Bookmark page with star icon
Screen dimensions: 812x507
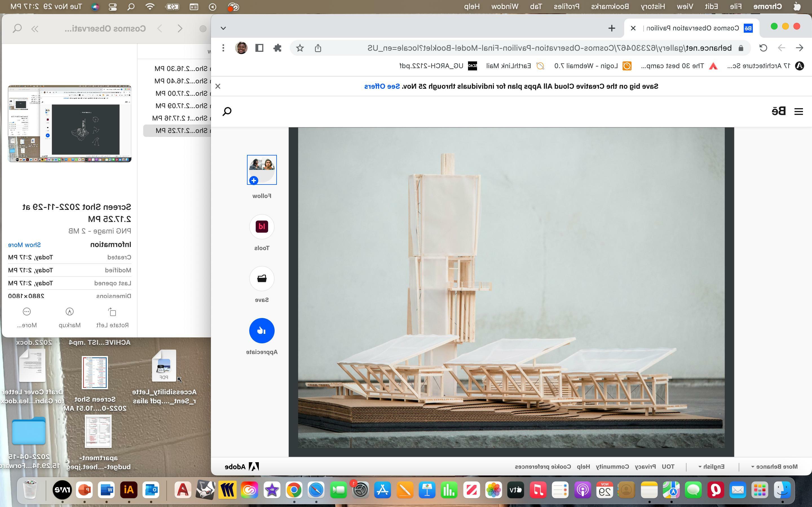point(300,48)
